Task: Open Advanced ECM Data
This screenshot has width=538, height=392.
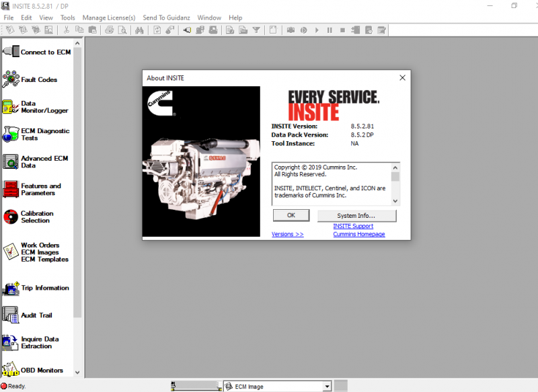Action: point(36,161)
